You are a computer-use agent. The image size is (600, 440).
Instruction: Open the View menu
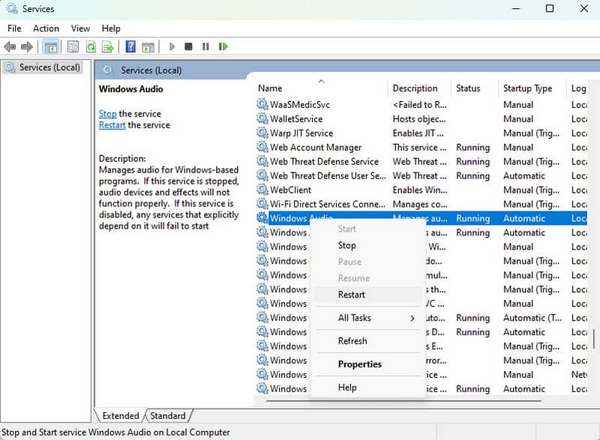click(x=80, y=29)
